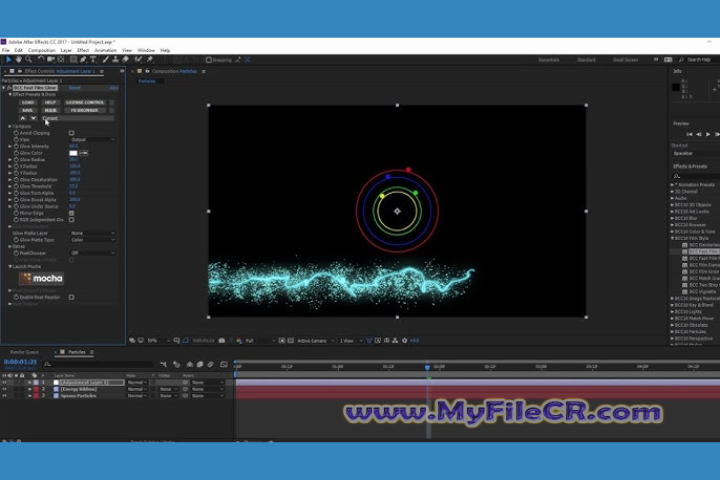Toggle motion blur icon in timeline

pyautogui.click(x=210, y=364)
